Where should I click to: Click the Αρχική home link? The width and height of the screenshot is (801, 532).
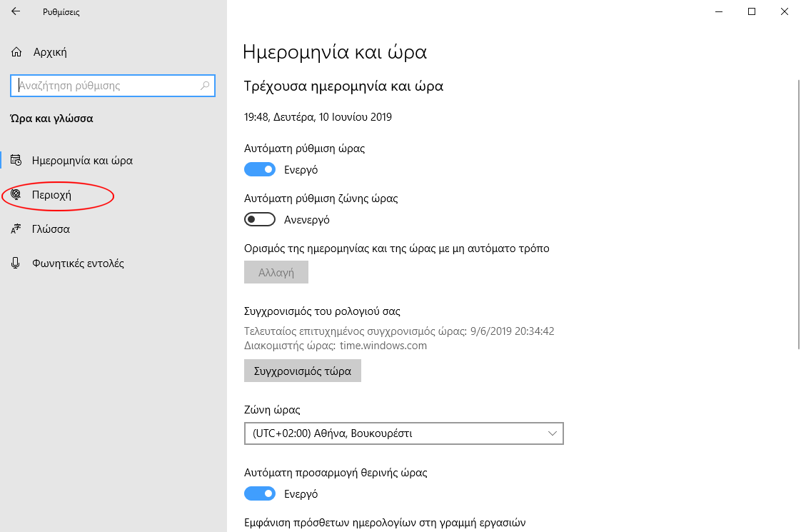tap(50, 52)
